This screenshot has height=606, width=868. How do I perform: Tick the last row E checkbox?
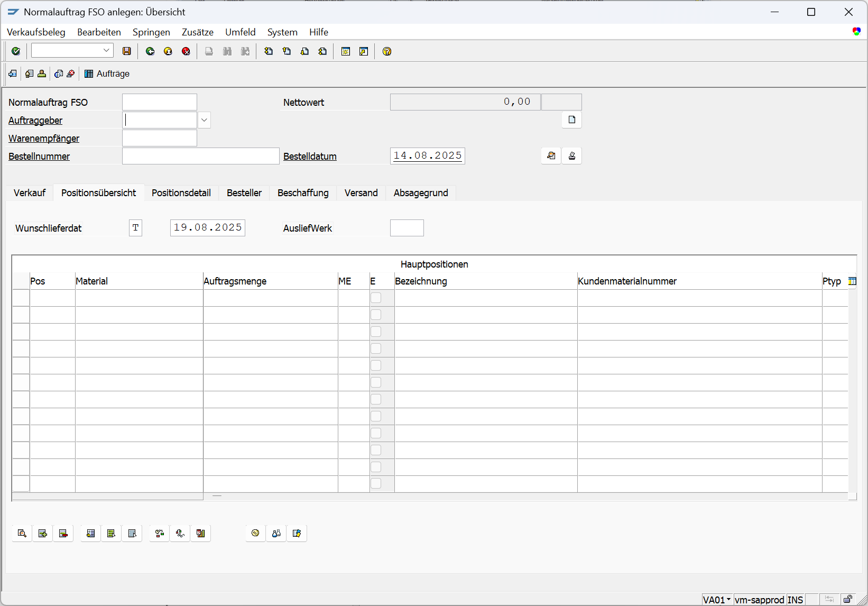click(376, 483)
